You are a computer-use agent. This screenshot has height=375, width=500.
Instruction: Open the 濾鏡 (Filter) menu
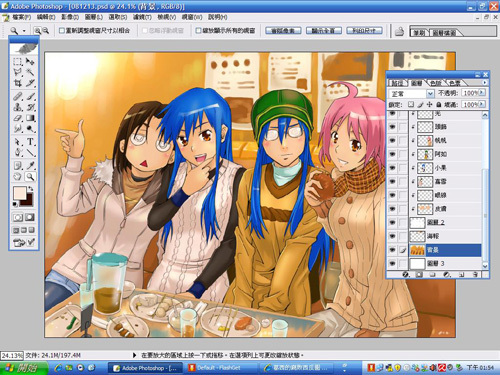pos(142,17)
